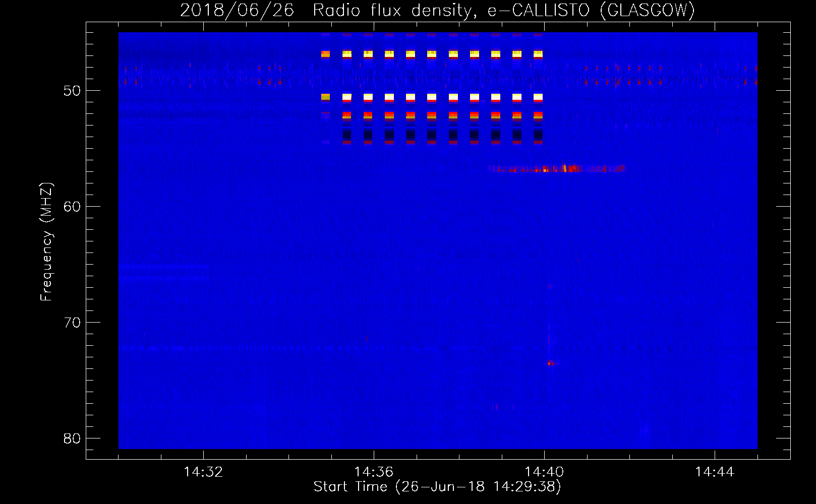This screenshot has width=816, height=504.
Task: Click the plot title '2018/06/26 Radio flux density, e-CALLISTO (GLASGOW)'
Action: point(437,11)
